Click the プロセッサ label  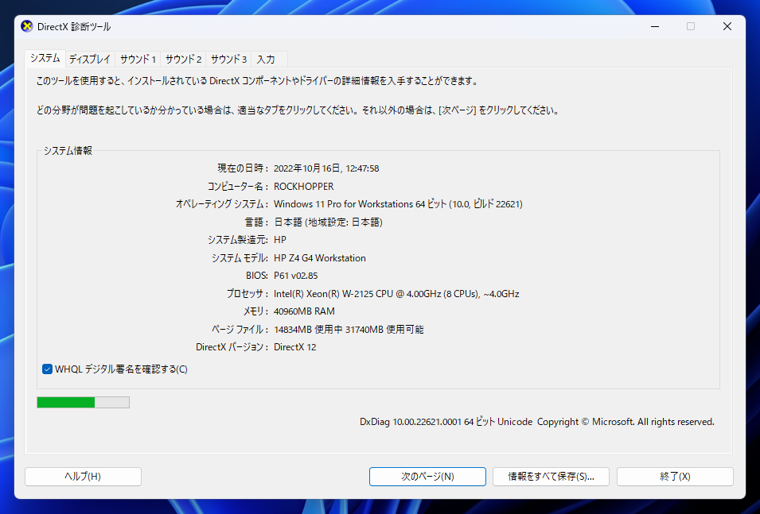click(247, 294)
